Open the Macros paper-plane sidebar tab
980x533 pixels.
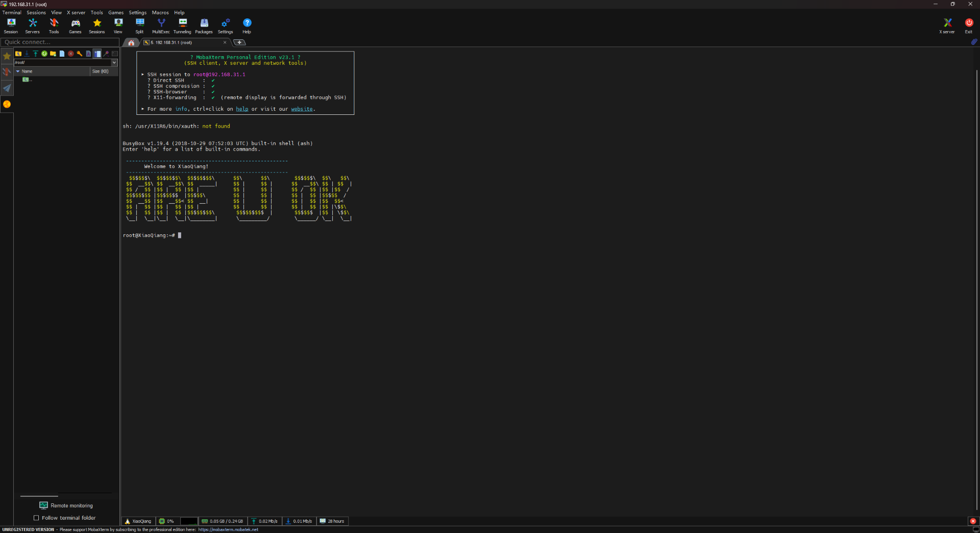7,88
